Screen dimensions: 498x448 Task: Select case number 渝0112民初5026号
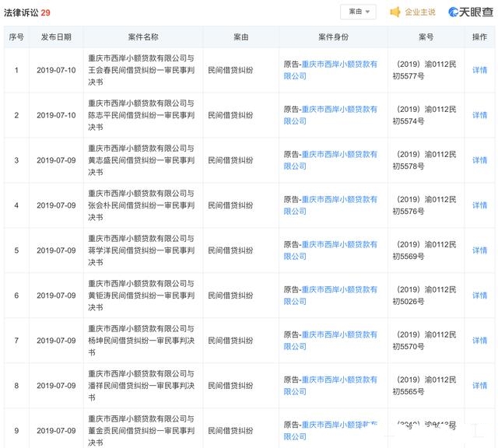click(425, 296)
